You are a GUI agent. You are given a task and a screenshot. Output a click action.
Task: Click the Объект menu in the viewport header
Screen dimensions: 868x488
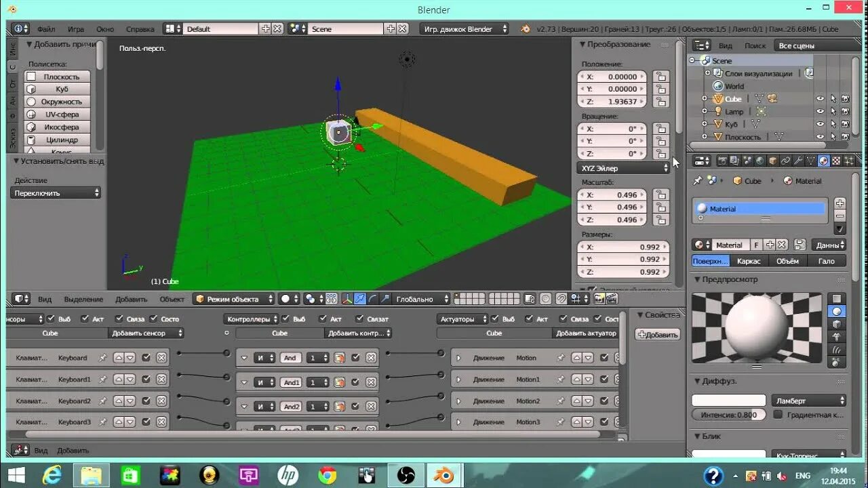tap(172, 298)
